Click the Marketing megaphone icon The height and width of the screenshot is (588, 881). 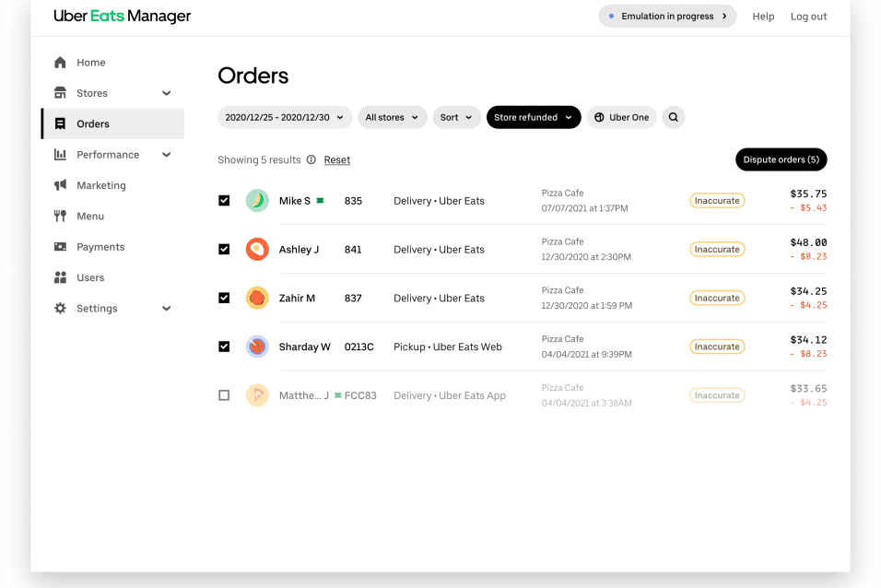click(60, 185)
